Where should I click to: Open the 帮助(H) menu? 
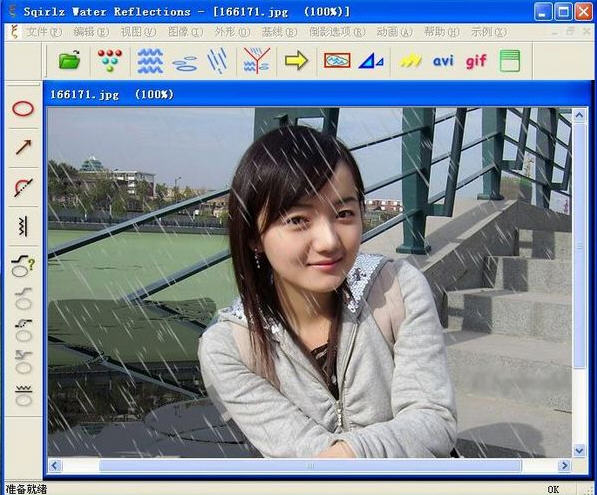click(x=442, y=32)
